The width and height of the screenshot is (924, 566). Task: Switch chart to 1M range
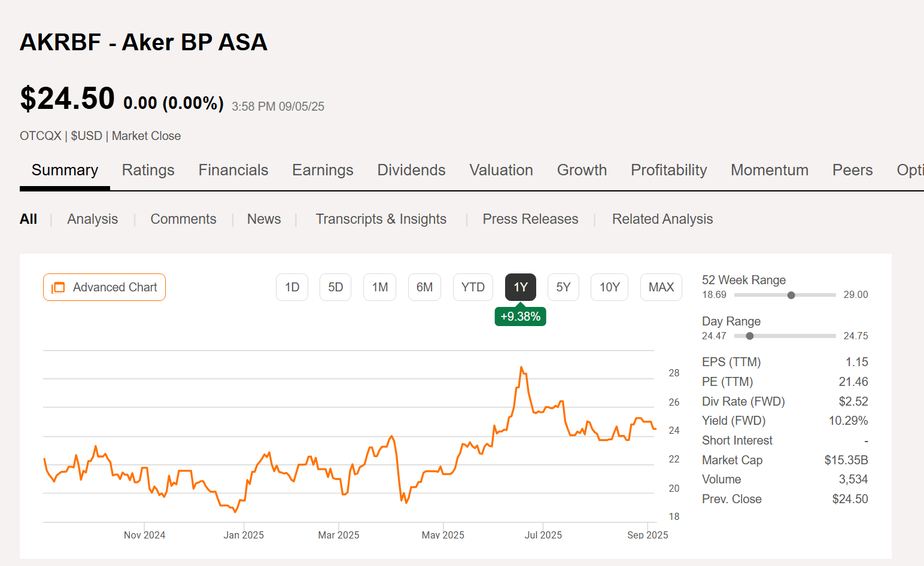coord(379,287)
